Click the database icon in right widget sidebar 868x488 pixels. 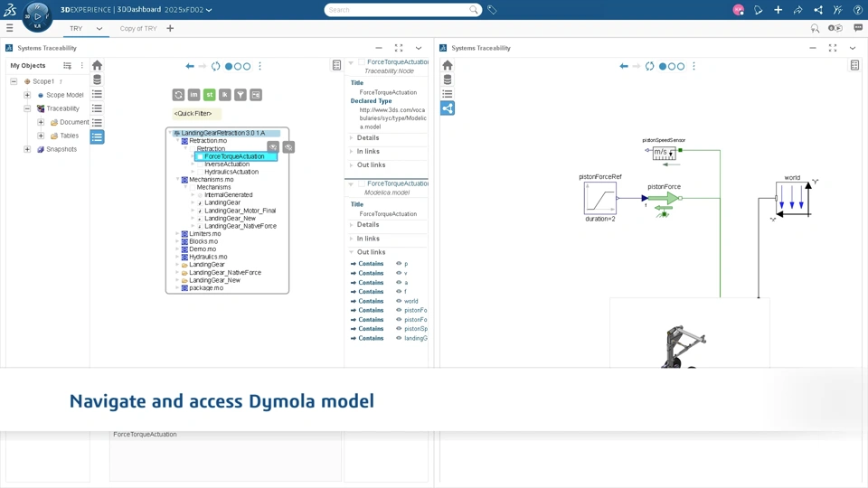(x=448, y=80)
